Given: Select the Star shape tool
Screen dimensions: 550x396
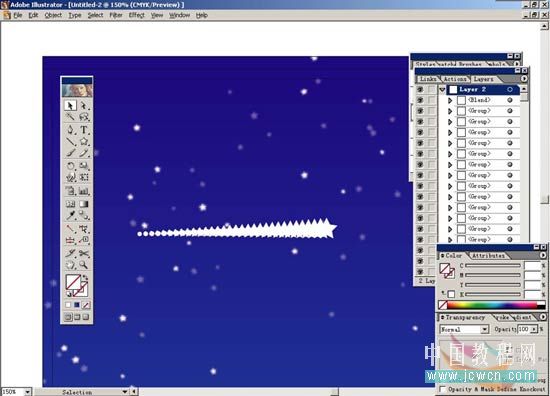Looking at the screenshot, I should pos(84,142).
